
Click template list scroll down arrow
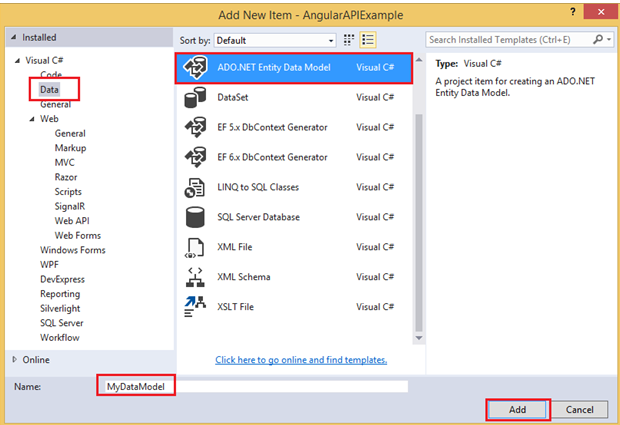(x=419, y=338)
